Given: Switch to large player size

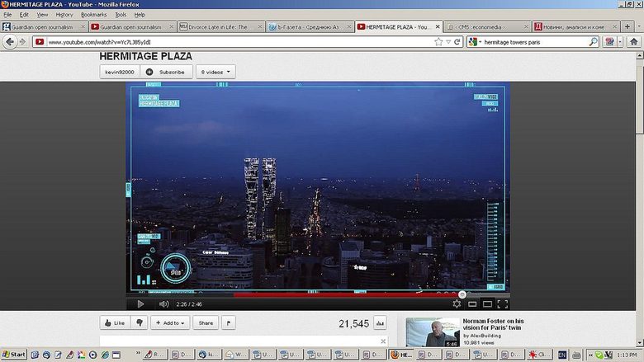Looking at the screenshot, I should click(x=487, y=303).
